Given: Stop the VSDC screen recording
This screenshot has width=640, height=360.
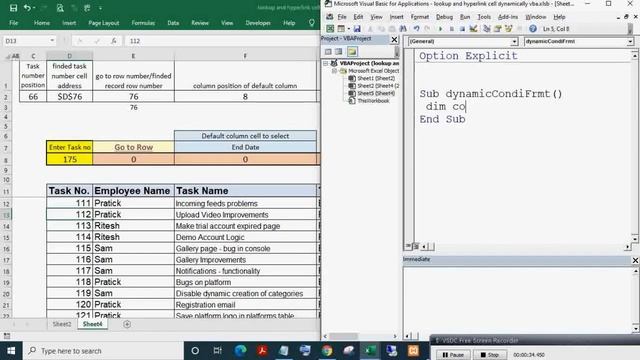Looking at the screenshot, I should coord(489,355).
